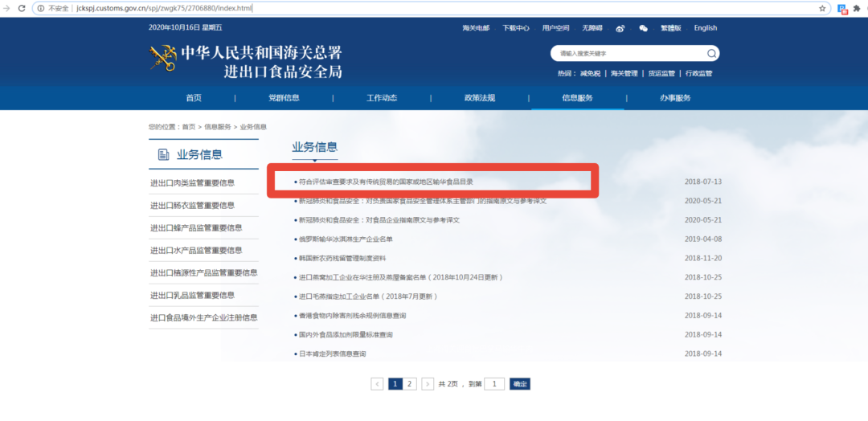Click the site security info icon
The image size is (868, 421).
pos(41,8)
